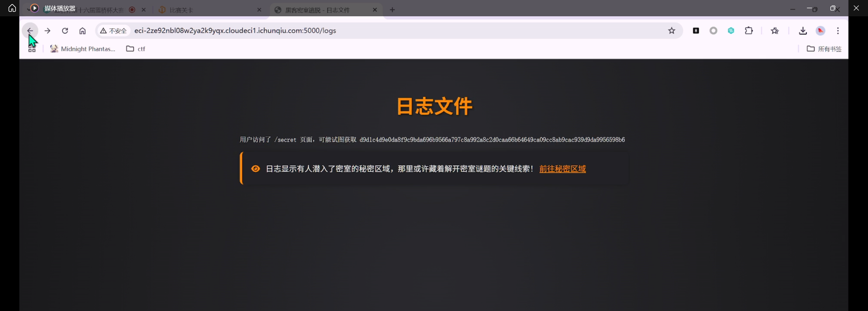Follow the 前往秘密区域 link
This screenshot has height=311, width=868.
562,169
